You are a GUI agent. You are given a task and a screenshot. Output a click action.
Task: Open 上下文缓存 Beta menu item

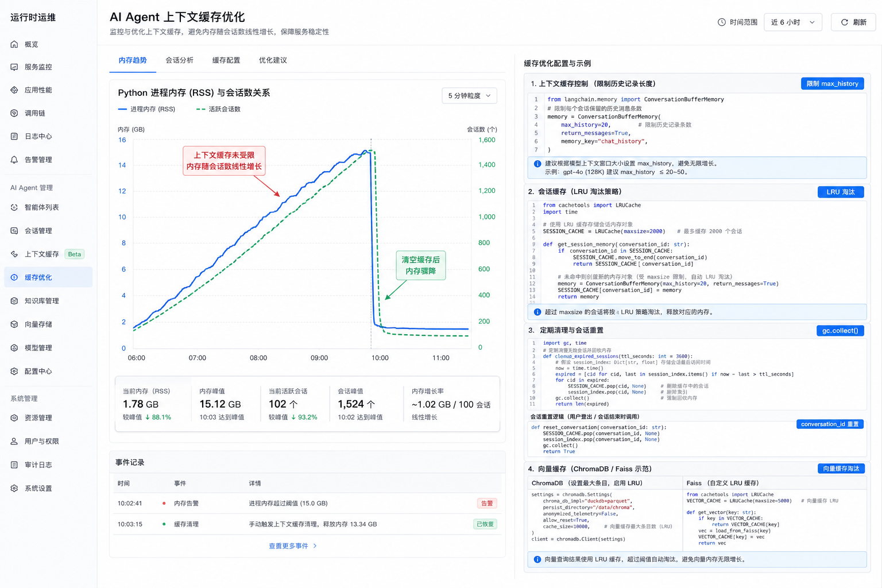[48, 254]
